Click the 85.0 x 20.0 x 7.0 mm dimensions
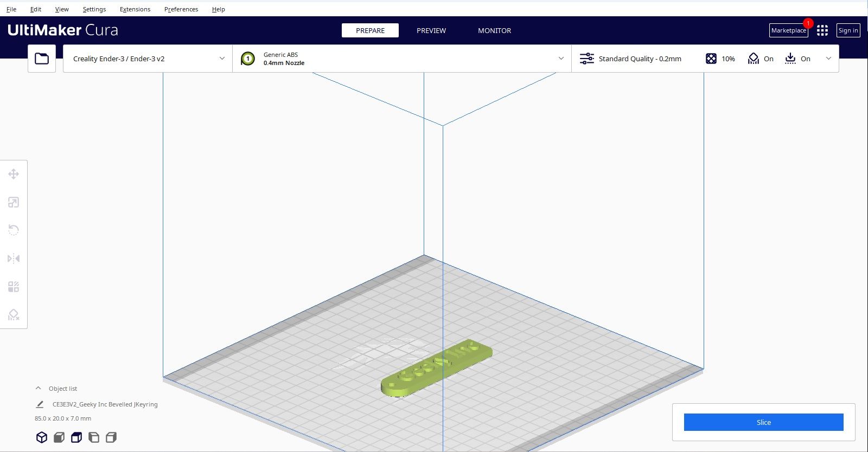This screenshot has height=452, width=868. click(63, 418)
